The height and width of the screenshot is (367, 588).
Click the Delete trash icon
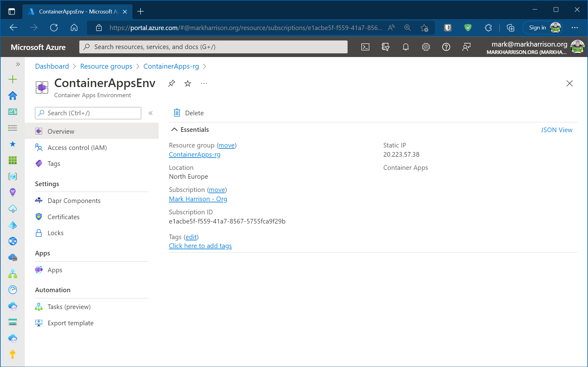click(177, 113)
